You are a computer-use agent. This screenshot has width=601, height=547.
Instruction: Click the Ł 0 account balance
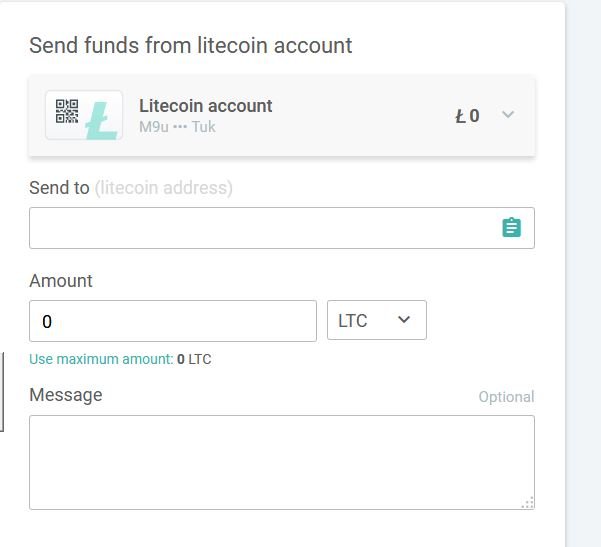coord(467,116)
